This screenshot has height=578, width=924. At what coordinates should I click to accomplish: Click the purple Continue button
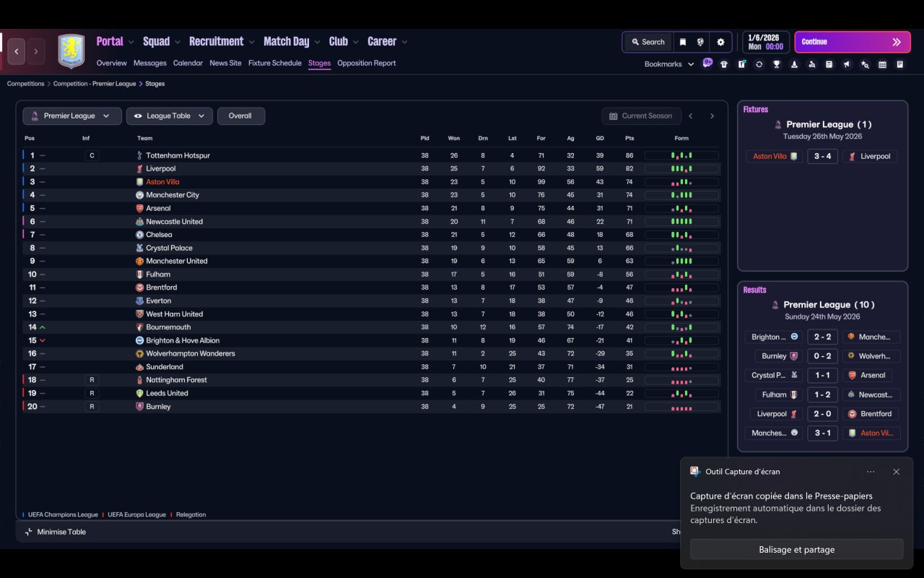[x=852, y=42]
